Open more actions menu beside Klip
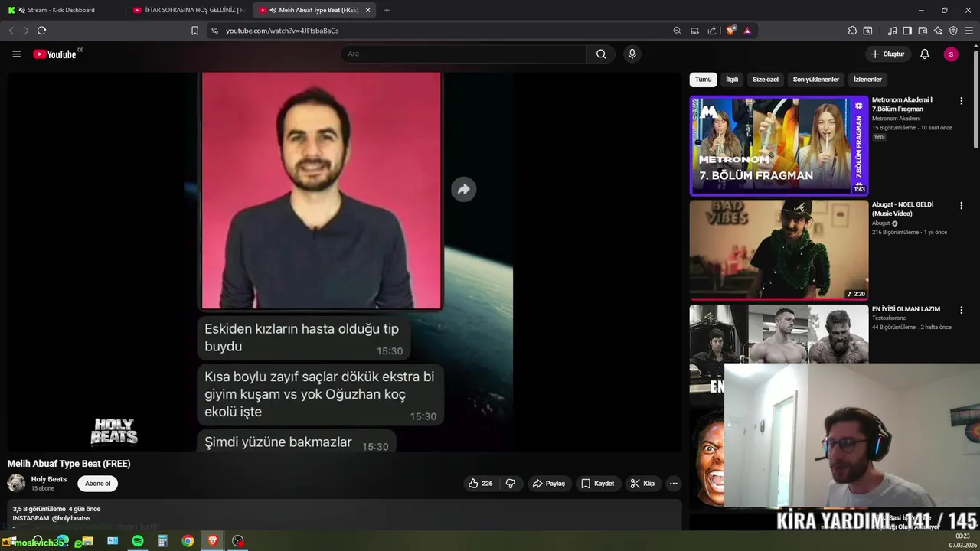Viewport: 980px width, 551px height. [x=674, y=484]
